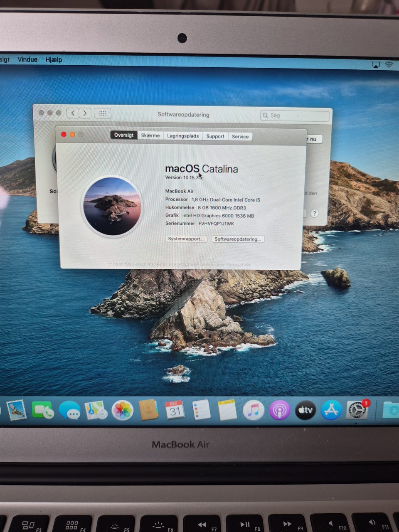Click the macOS Catalina island image

pyautogui.click(x=112, y=206)
